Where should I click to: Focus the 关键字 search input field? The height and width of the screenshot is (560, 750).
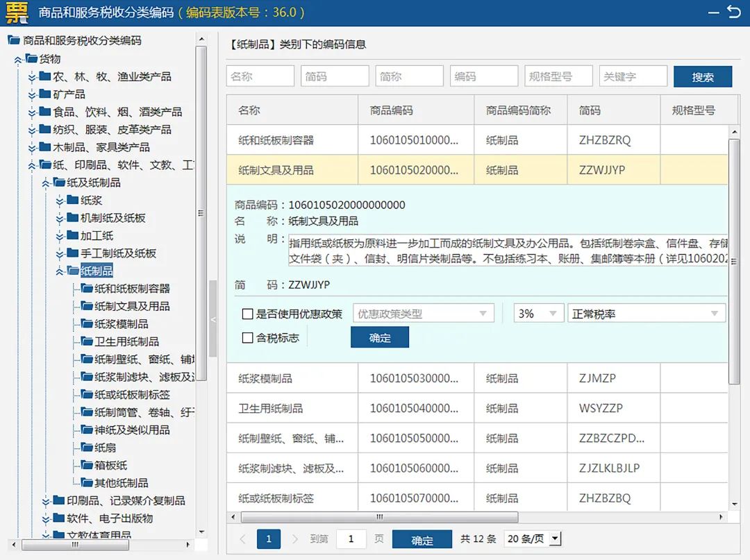tap(633, 76)
